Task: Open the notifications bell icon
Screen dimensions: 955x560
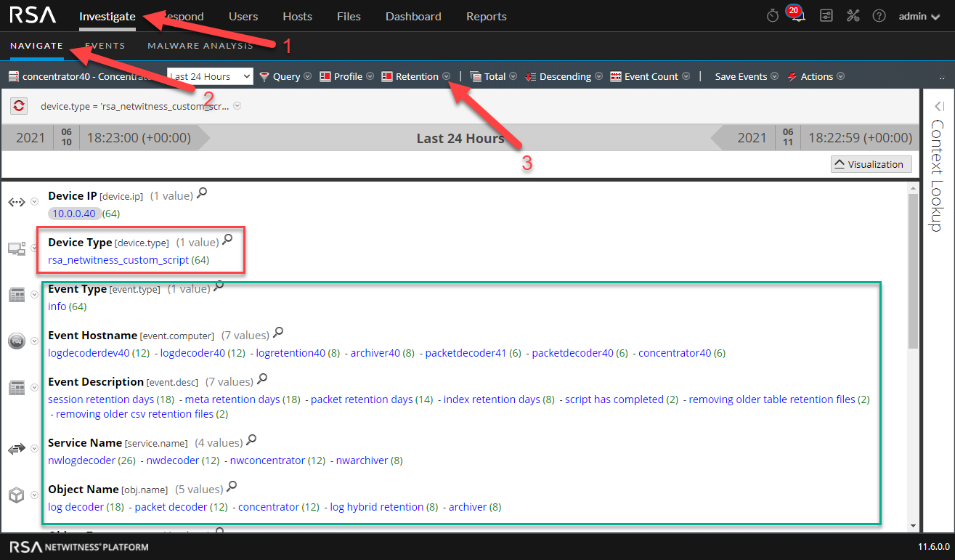Action: (798, 17)
